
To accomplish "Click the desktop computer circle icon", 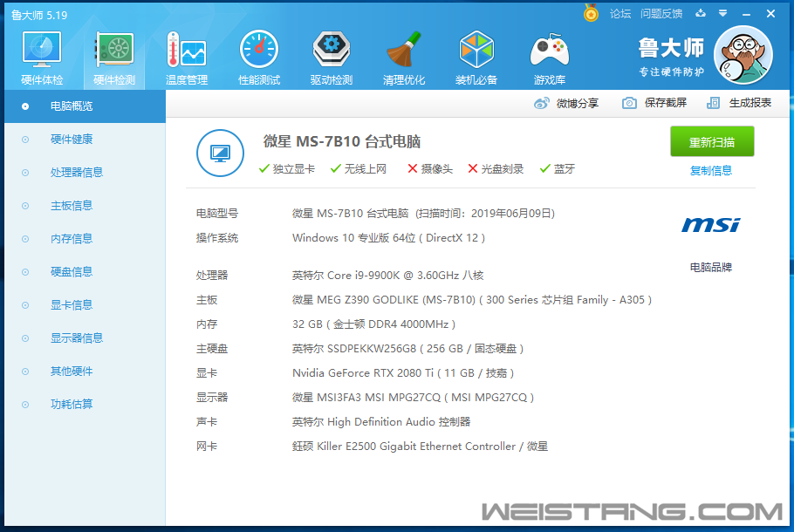I will (x=220, y=153).
